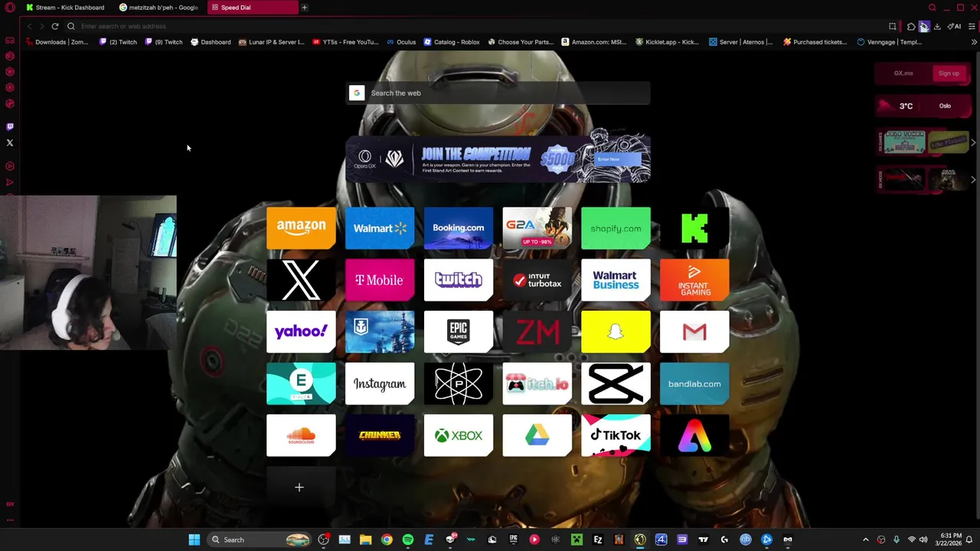This screenshot has width=980, height=551.
Task: Open the Oculus bookmark
Action: [x=401, y=42]
